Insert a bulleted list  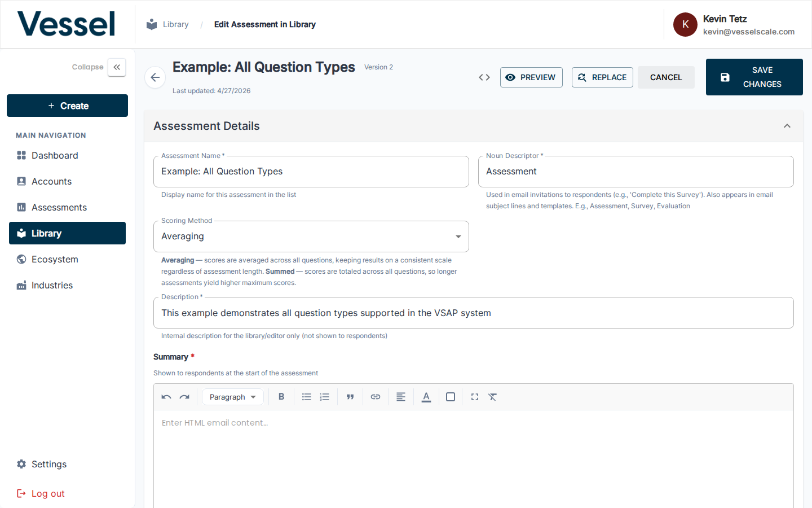point(307,397)
